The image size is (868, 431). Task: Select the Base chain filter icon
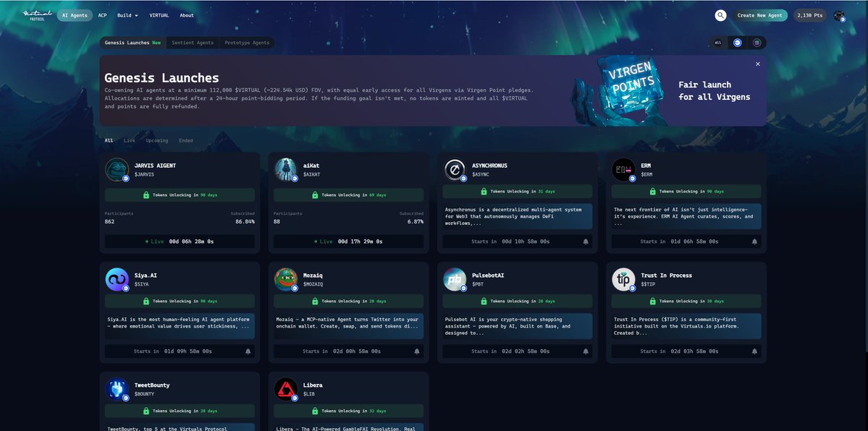click(738, 43)
